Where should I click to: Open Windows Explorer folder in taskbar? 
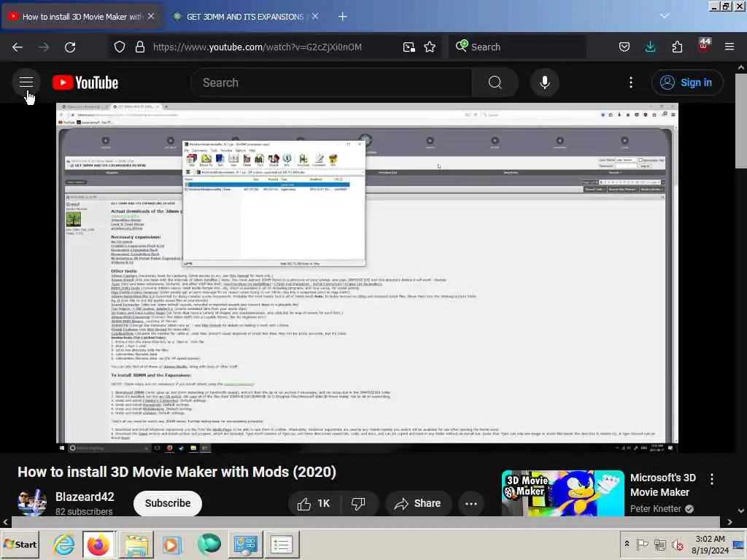coord(136,544)
